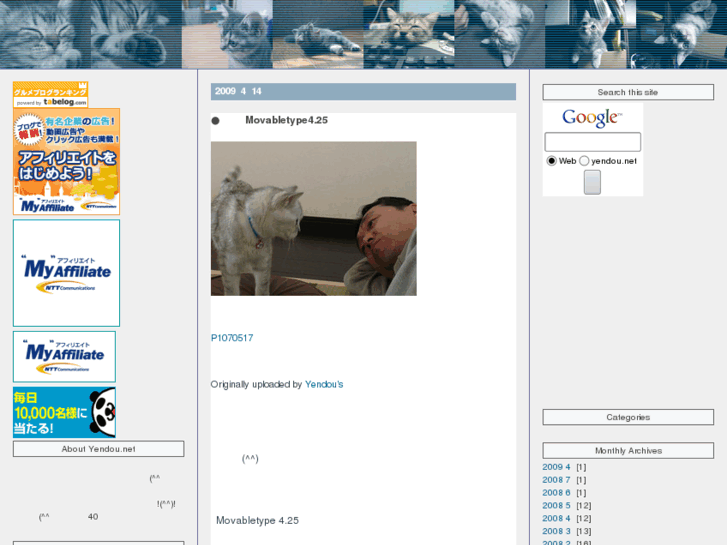This screenshot has width=727, height=545.
Task: Select the yendou.net radio option
Action: click(x=584, y=161)
